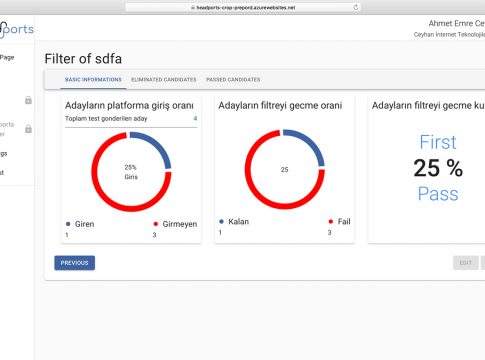Click the Previous button
The height and width of the screenshot is (360, 485).
[x=75, y=263]
